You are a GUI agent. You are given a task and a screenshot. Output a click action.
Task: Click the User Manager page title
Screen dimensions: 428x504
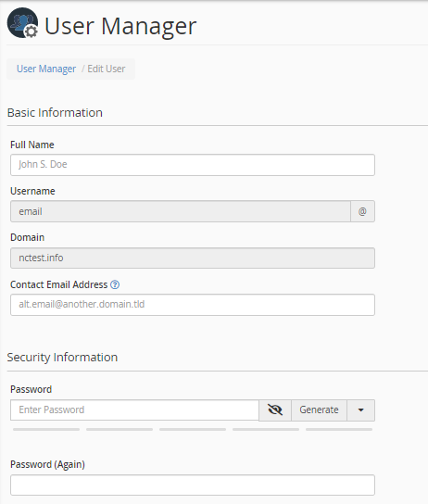point(120,26)
